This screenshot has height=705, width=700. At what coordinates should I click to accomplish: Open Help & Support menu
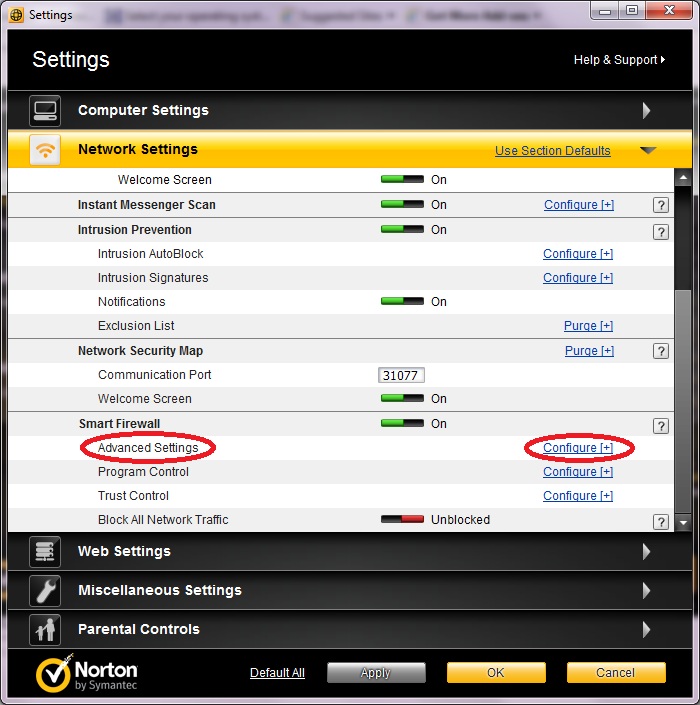pyautogui.click(x=619, y=60)
